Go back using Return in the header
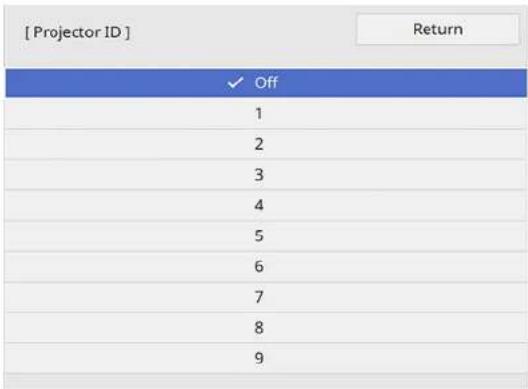 [x=438, y=29]
